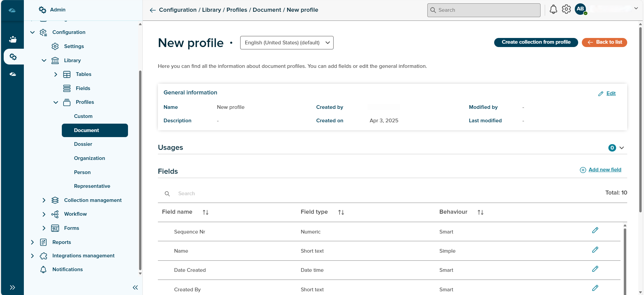Click the Add new field link
Screen dimensions: 644x295
coord(604,170)
